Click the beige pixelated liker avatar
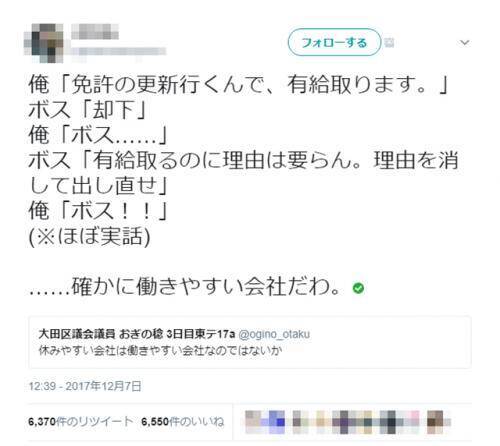The height and width of the screenshot is (446, 500). [x=323, y=422]
